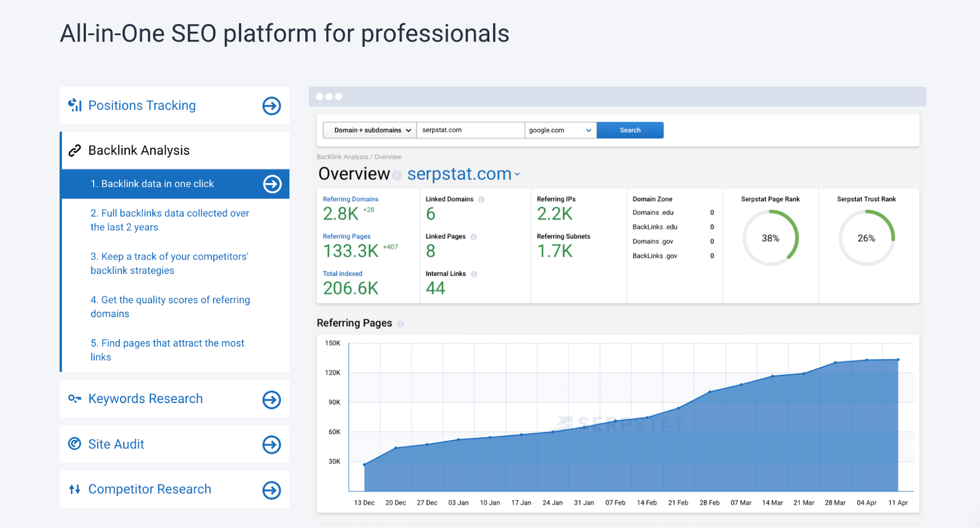Click the Positions Tracking chart icon
Screen dimensions: 980x528
75,105
